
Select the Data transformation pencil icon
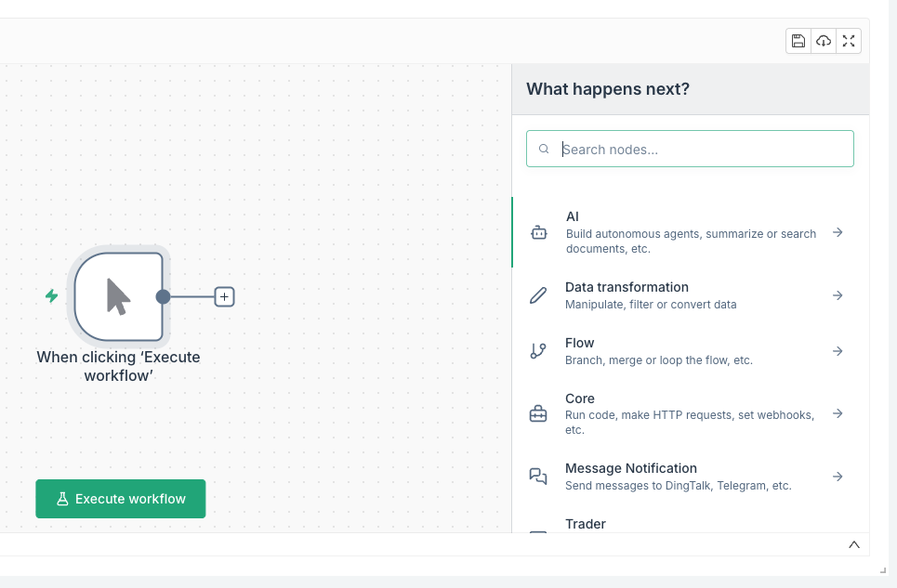pos(539,294)
